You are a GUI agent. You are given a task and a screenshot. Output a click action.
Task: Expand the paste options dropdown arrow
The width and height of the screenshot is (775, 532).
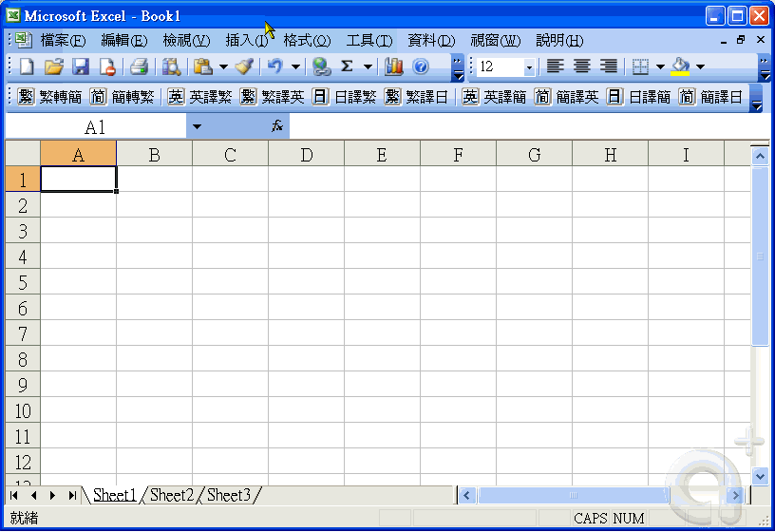click(223, 66)
